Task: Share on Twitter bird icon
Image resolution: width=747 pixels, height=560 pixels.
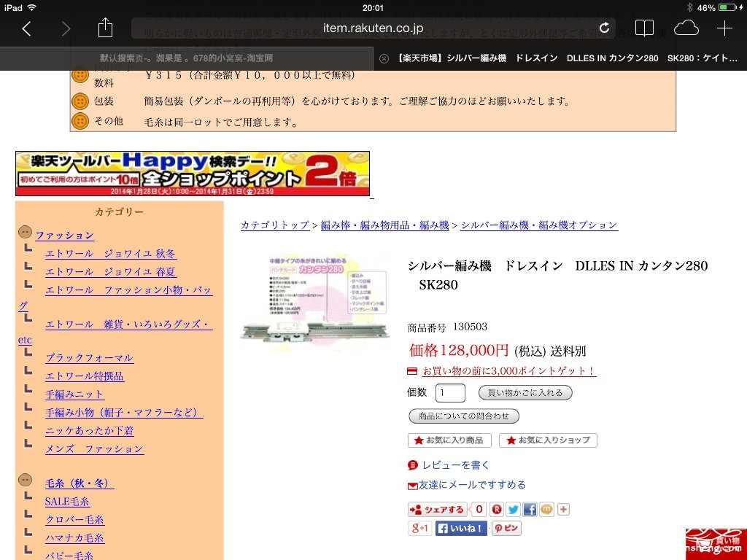Action: pyautogui.click(x=514, y=510)
